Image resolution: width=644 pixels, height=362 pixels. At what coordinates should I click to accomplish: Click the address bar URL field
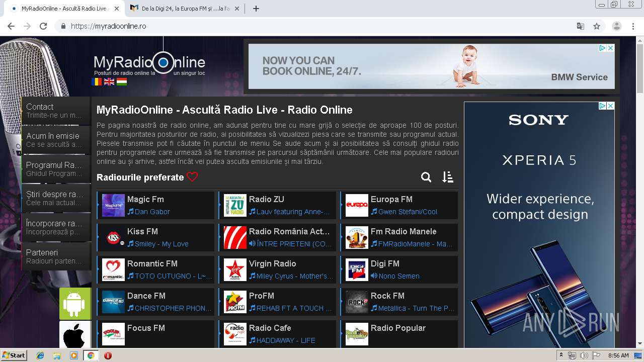tap(317, 26)
